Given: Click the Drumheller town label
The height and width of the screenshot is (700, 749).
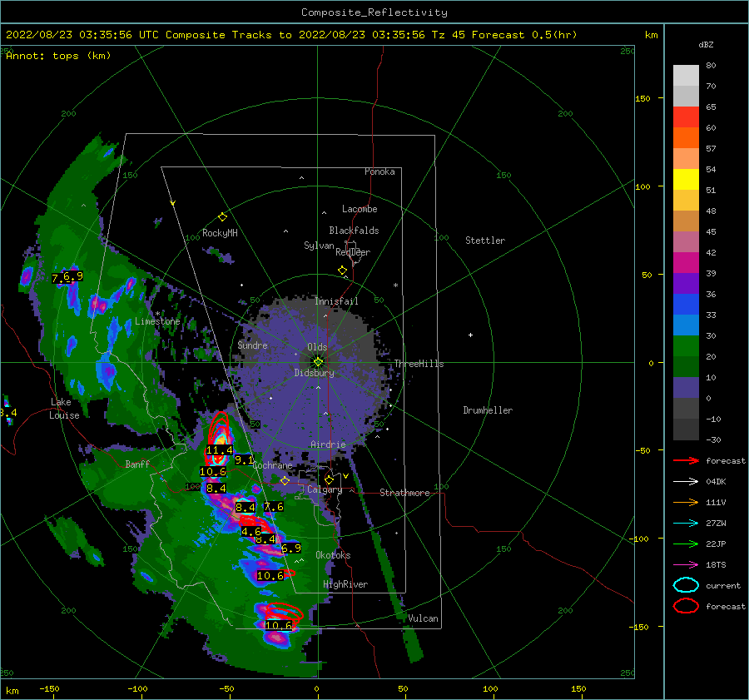Looking at the screenshot, I should tap(488, 410).
